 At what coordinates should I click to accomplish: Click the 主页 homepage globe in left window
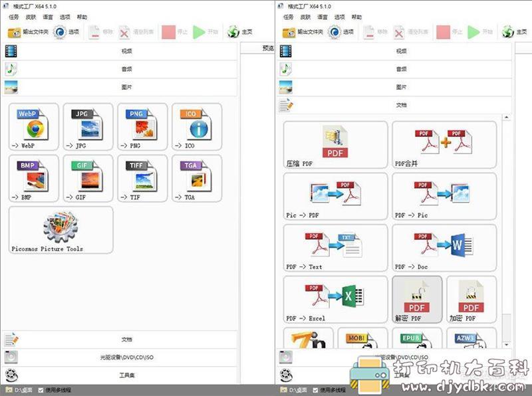coord(239,32)
